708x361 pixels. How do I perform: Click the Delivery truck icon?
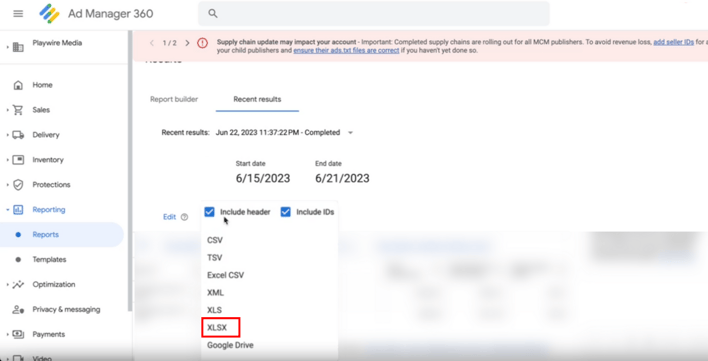click(x=18, y=134)
